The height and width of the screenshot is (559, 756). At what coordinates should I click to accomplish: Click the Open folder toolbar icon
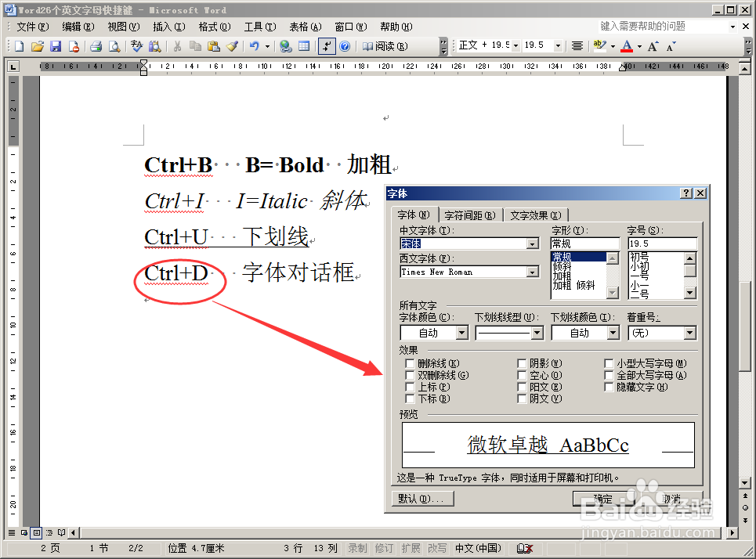(x=38, y=46)
